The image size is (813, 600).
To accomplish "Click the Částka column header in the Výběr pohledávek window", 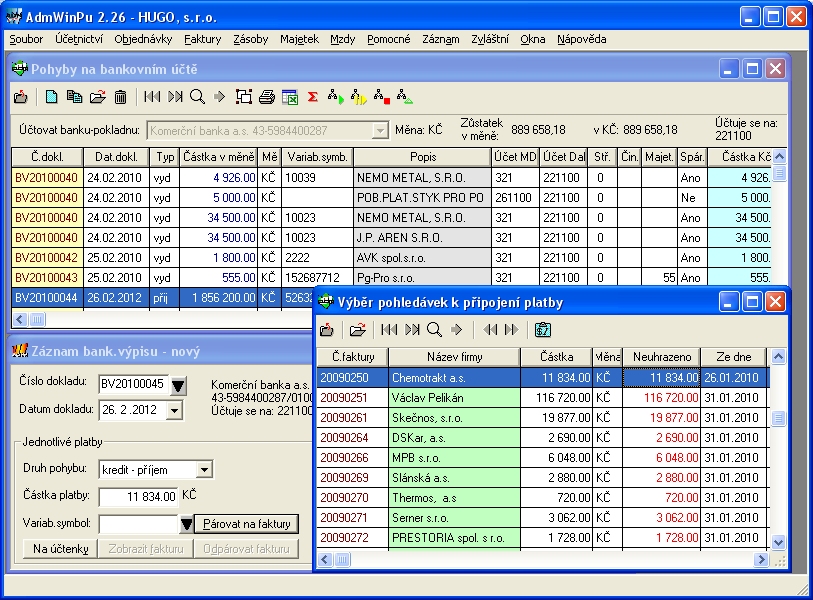I will tap(556, 357).
